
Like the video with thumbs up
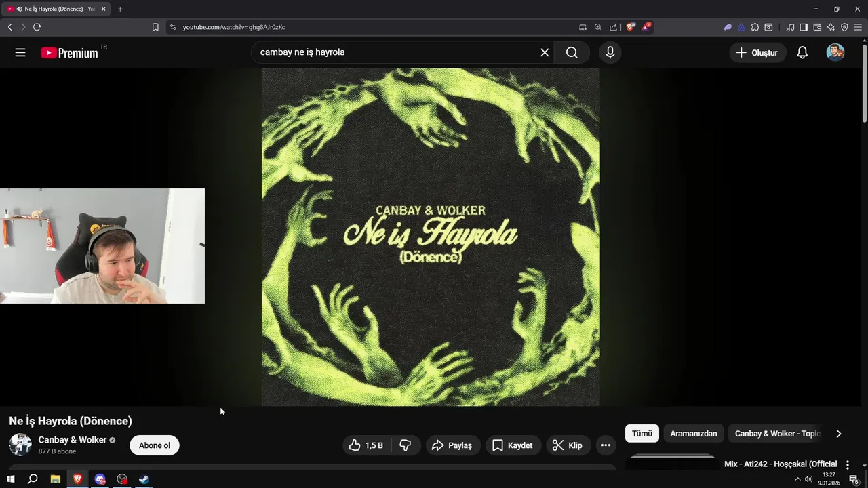366,445
